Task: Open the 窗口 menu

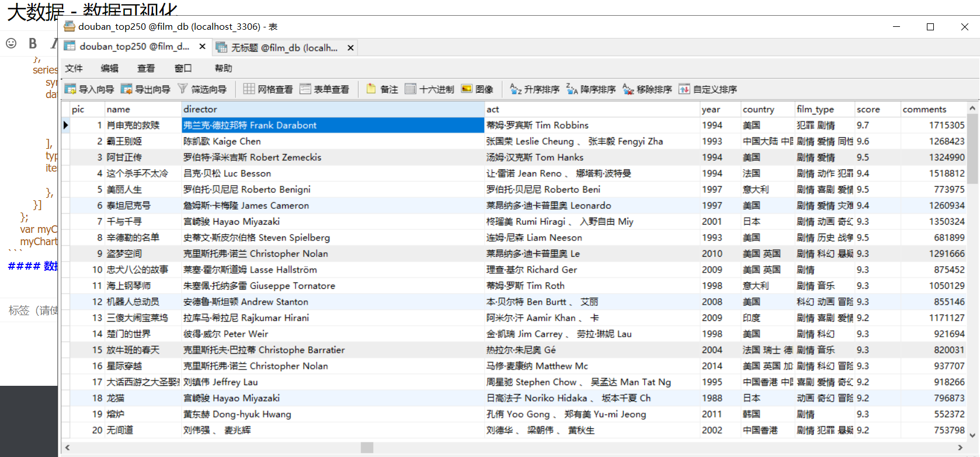Action: 183,68
